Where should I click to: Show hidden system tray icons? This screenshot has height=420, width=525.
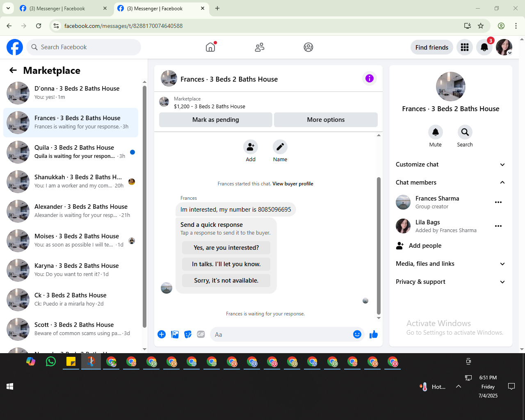click(x=459, y=386)
